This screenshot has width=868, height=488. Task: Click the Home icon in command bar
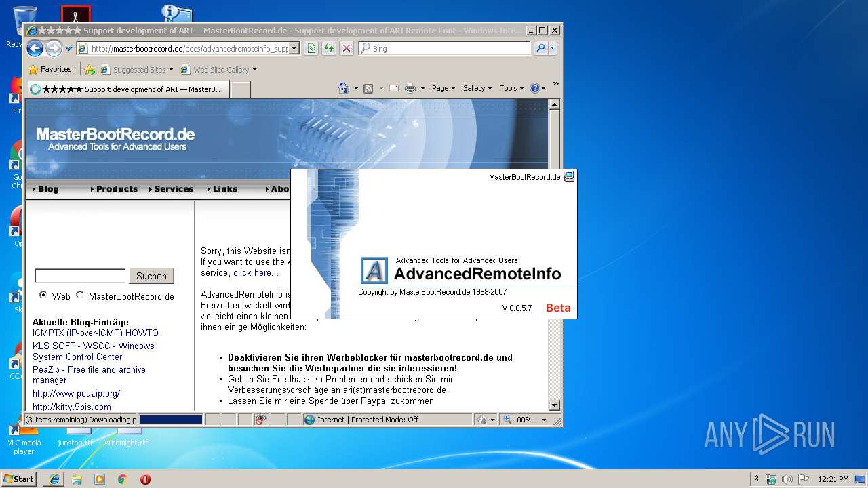click(344, 88)
